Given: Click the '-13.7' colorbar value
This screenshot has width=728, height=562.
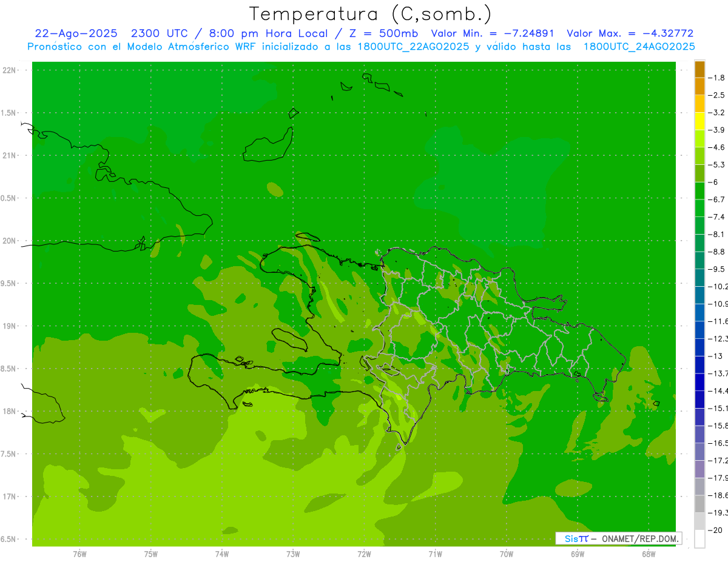Looking at the screenshot, I should [718, 373].
